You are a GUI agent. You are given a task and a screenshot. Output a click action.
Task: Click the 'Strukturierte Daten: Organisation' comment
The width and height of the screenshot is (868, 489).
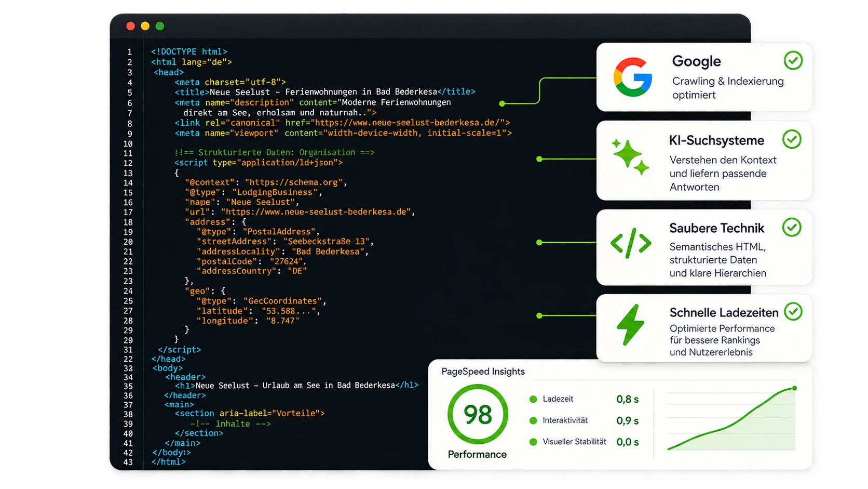274,152
